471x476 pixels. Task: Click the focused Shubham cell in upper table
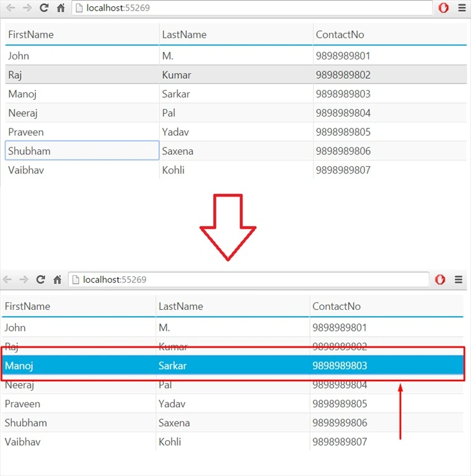pos(82,151)
